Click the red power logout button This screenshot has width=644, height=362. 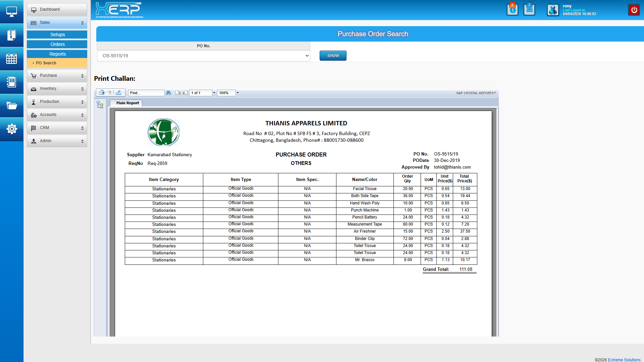[634, 10]
